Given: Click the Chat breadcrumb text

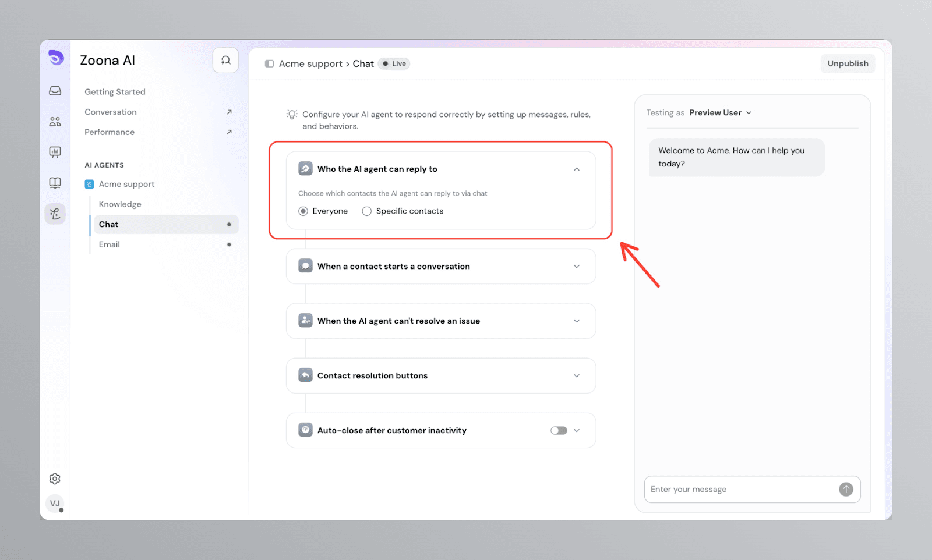Looking at the screenshot, I should coord(363,63).
